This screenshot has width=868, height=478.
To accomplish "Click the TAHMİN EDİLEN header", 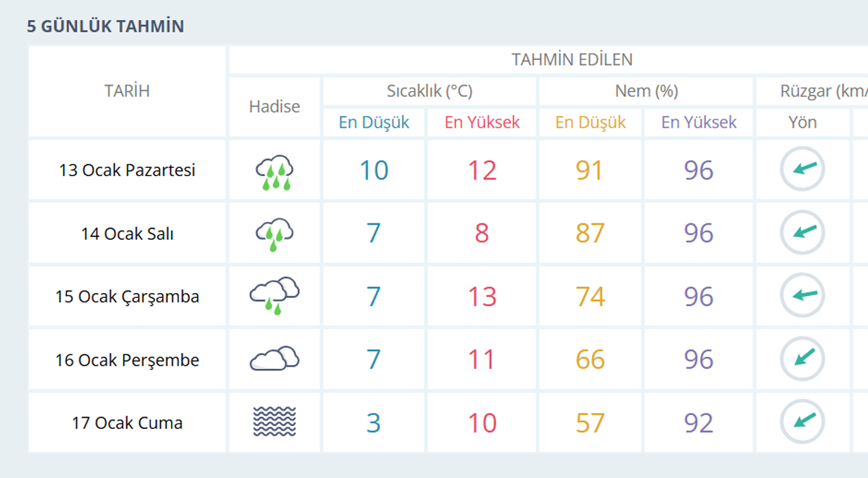I will click(x=572, y=59).
